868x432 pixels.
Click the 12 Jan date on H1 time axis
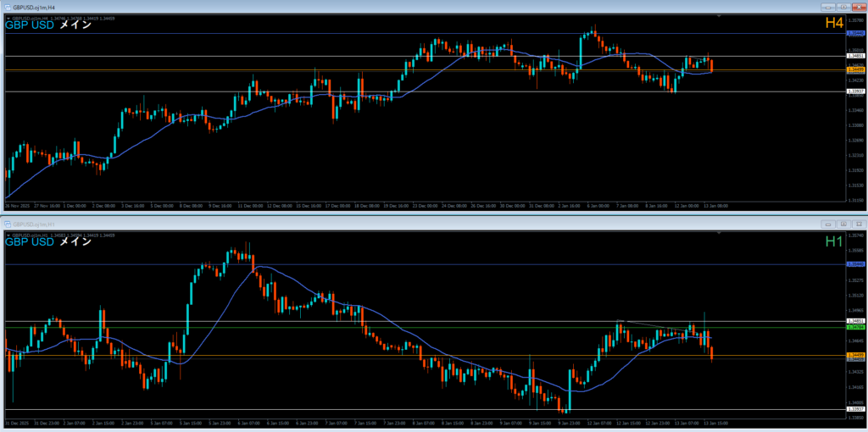(600, 422)
